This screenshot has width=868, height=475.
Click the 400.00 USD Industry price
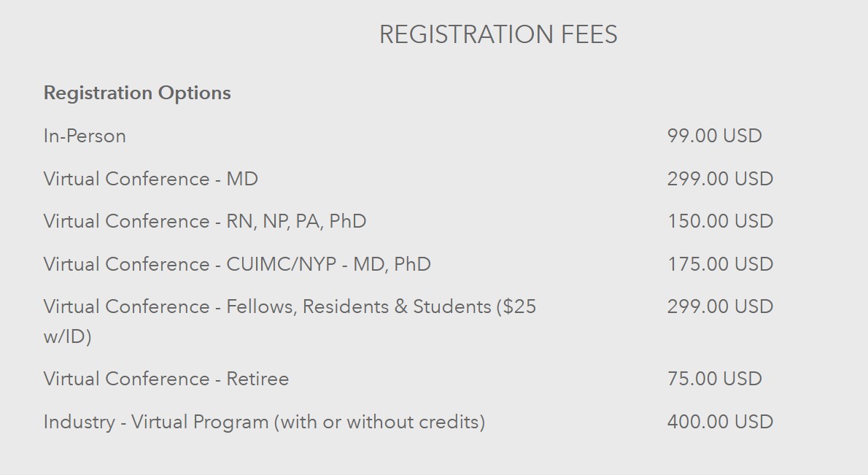pos(720,422)
